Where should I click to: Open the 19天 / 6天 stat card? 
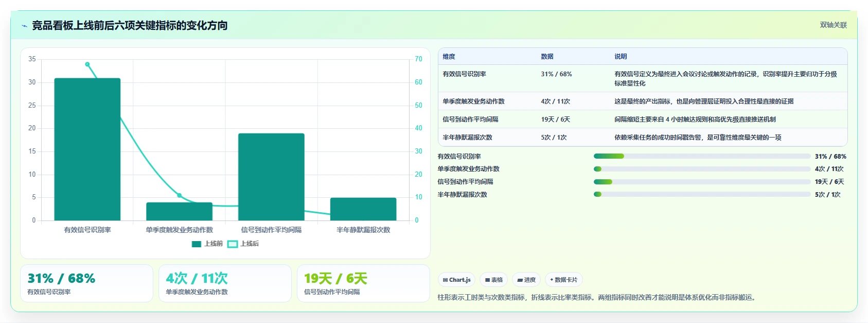coord(363,283)
